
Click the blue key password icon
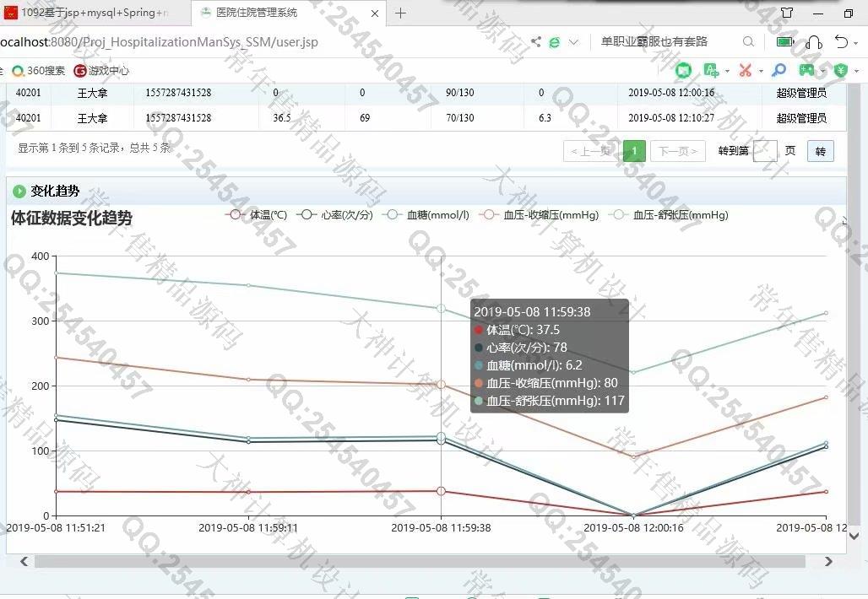pyautogui.click(x=778, y=70)
